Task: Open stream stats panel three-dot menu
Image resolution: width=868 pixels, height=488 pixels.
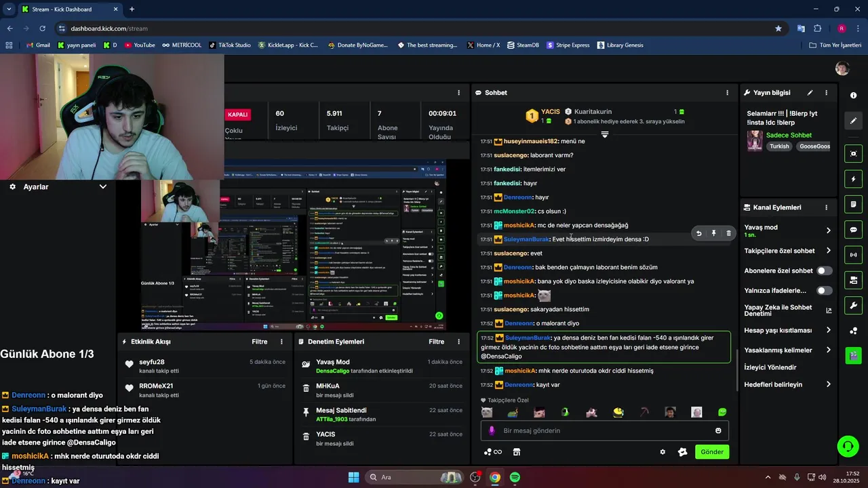Action: (459, 93)
